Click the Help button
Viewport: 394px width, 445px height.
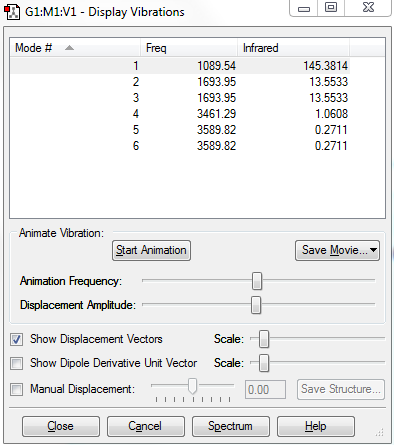click(316, 426)
